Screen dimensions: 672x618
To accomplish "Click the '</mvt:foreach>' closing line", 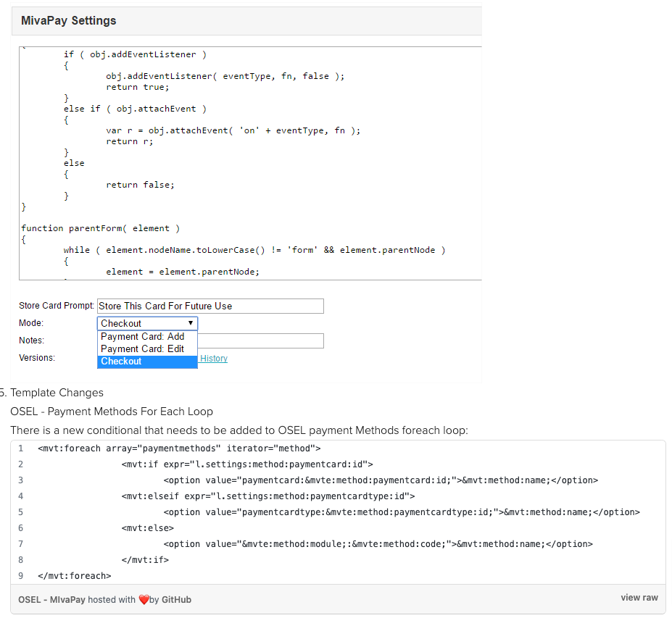I will coord(75,576).
